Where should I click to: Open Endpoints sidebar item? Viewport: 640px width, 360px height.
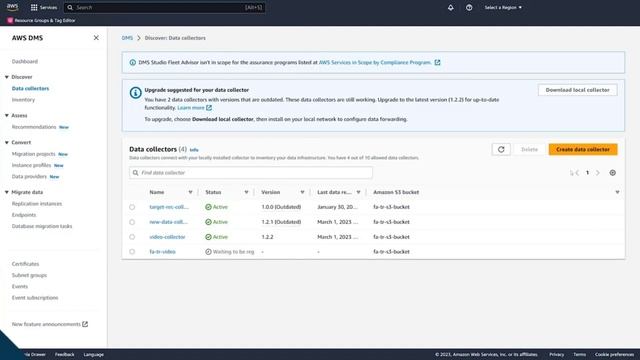pyautogui.click(x=24, y=215)
